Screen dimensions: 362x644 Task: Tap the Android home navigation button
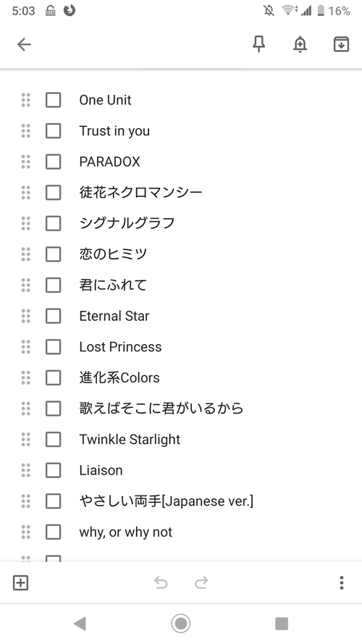pos(180,624)
